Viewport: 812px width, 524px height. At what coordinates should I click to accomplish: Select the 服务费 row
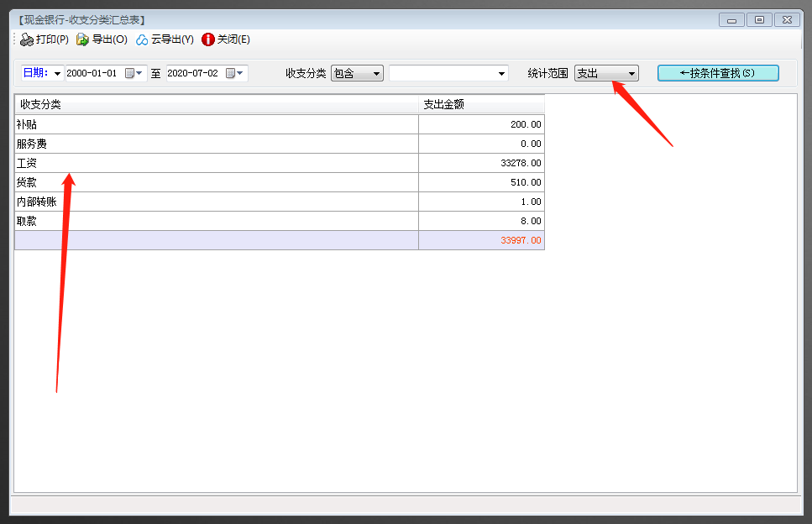click(216, 144)
